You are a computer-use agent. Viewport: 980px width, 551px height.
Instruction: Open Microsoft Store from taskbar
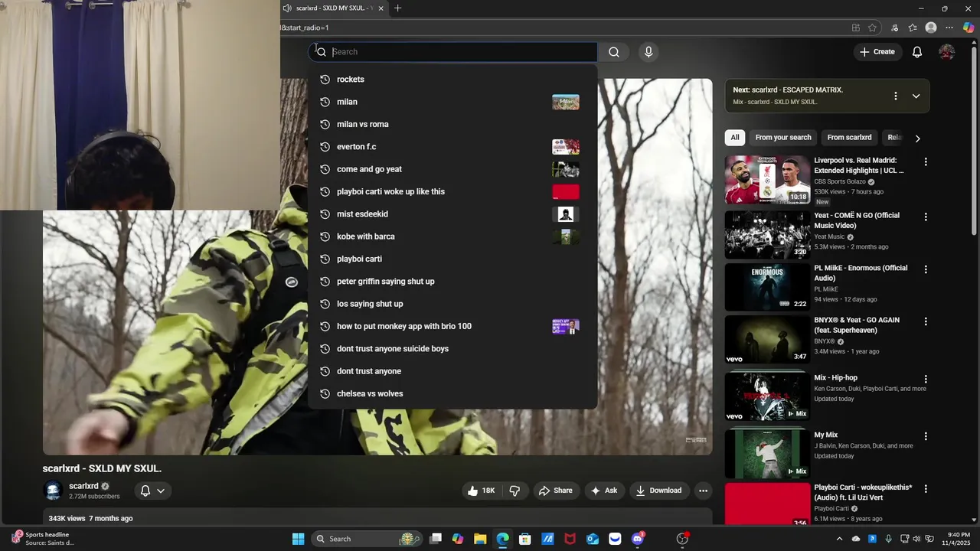tap(525, 539)
